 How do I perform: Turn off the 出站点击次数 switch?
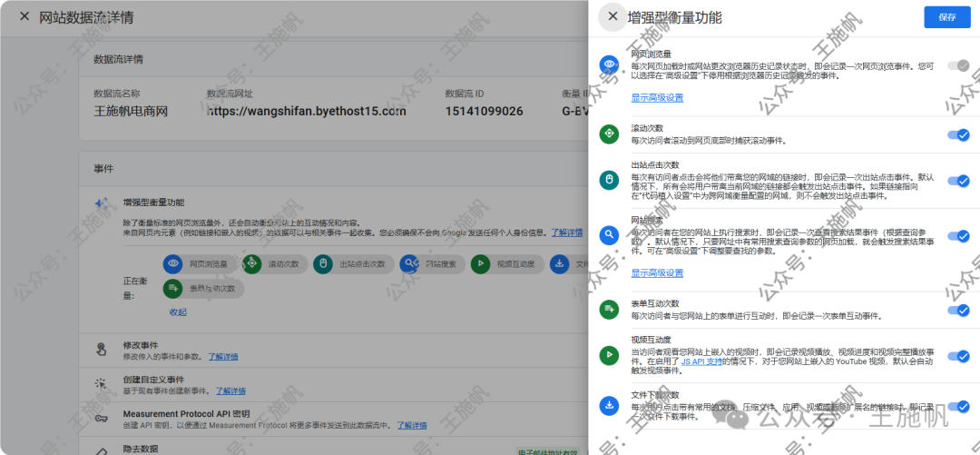click(x=958, y=180)
